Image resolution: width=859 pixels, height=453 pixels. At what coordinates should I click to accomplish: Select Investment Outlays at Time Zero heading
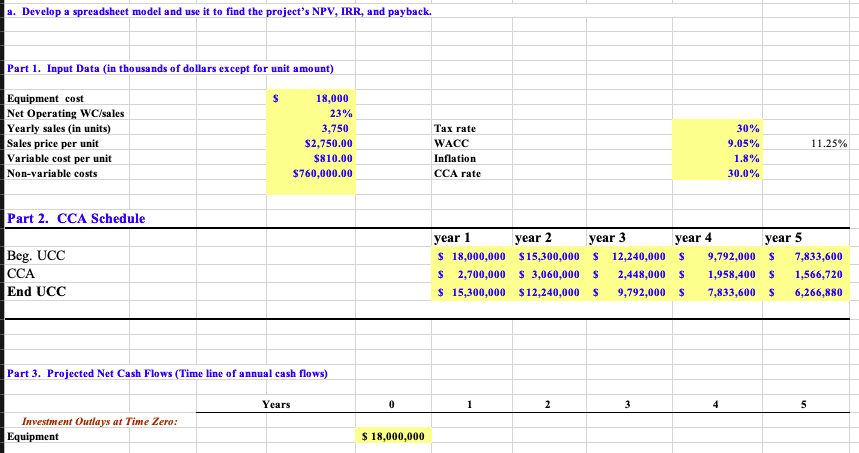pos(100,422)
